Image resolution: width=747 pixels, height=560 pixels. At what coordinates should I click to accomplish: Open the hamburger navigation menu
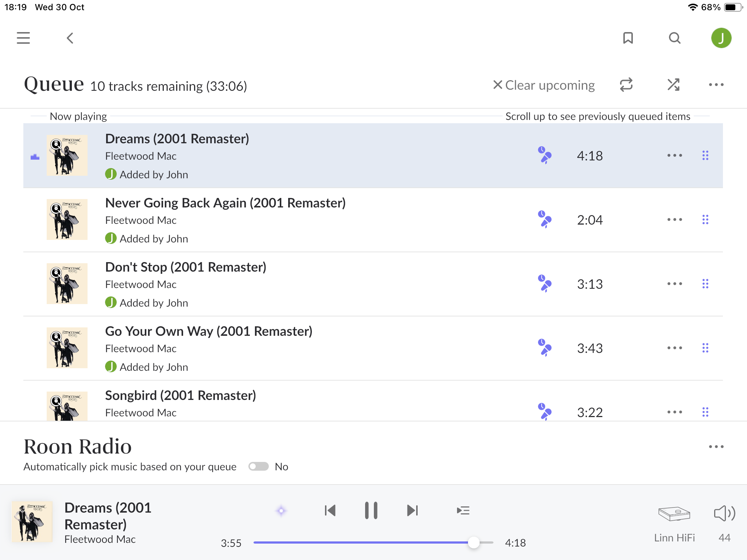point(23,38)
